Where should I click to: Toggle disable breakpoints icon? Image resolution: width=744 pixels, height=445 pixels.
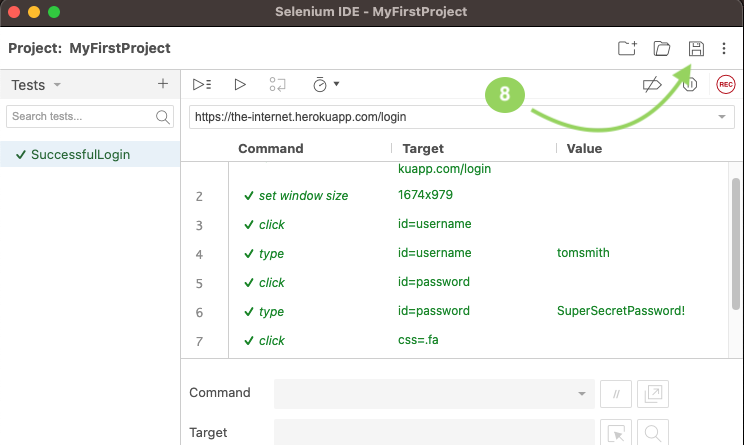coord(652,84)
